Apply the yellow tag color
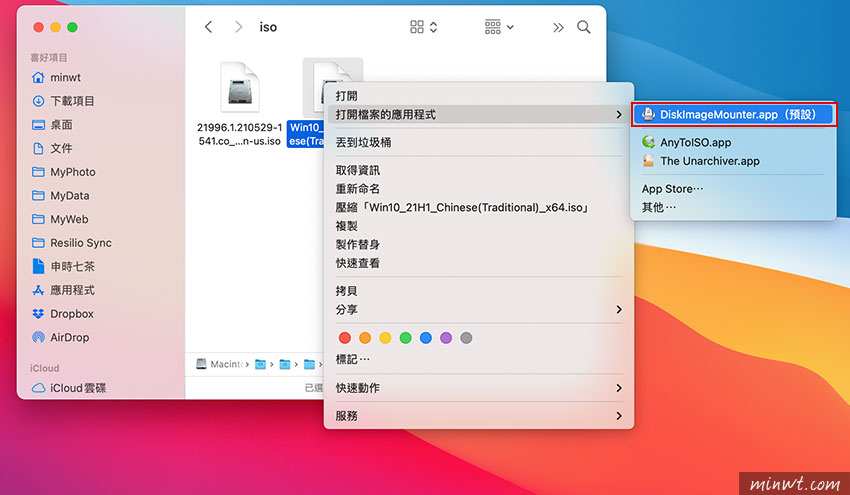The height and width of the screenshot is (495, 850). tap(385, 338)
